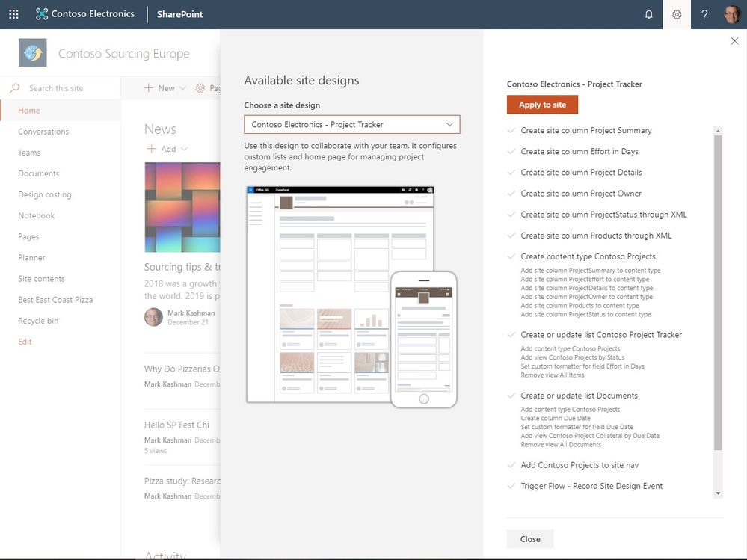
Task: Click the page settings gear in command bar
Action: click(200, 88)
